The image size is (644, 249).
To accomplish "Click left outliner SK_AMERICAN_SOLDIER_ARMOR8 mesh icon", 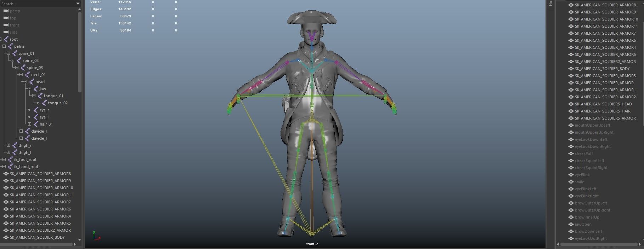I will click(x=6, y=174).
